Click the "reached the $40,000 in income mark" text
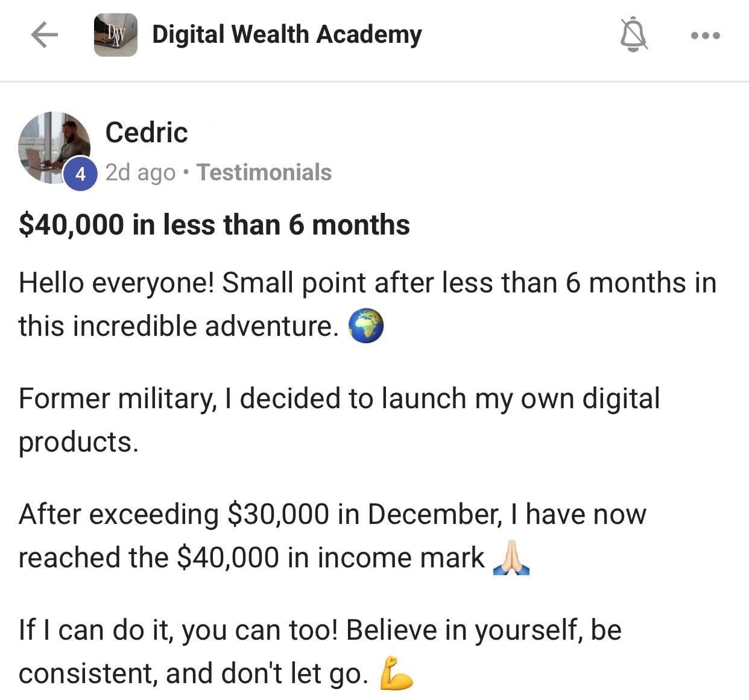Image resolution: width=749 pixels, height=700 pixels. pyautogui.click(x=251, y=558)
